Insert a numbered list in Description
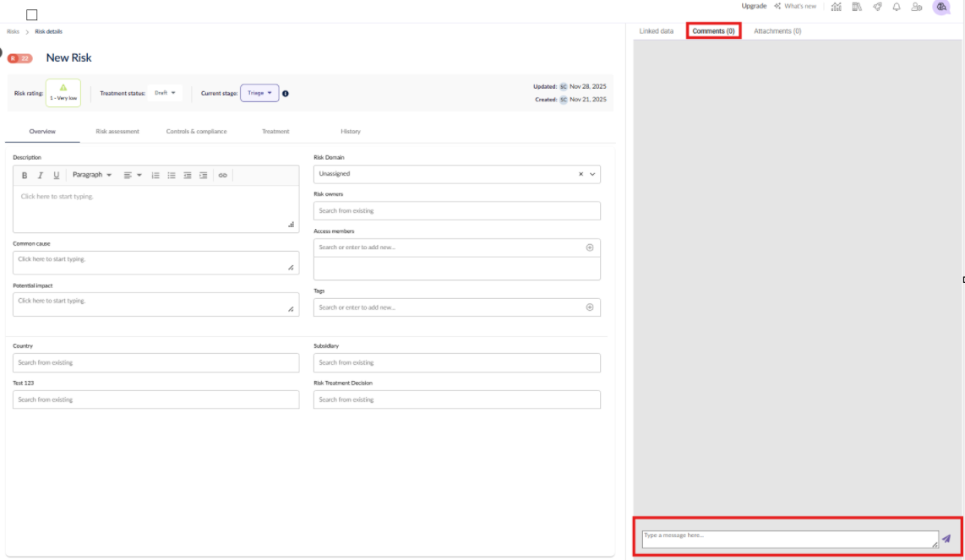The width and height of the screenshot is (965, 560). click(155, 176)
